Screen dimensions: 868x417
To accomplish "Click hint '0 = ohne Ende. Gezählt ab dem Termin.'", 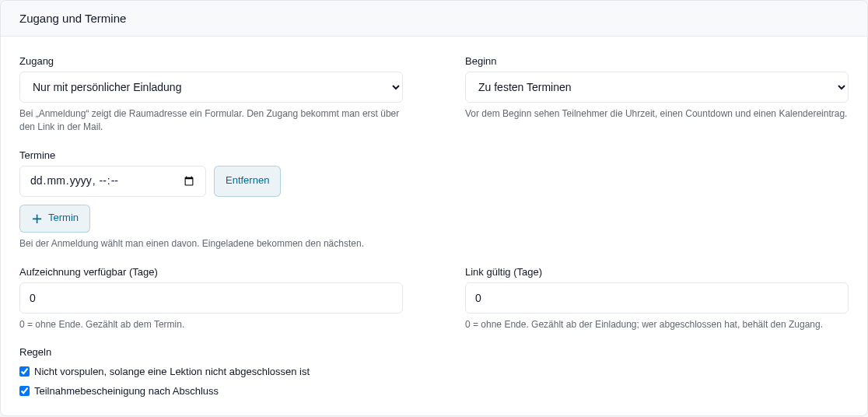I will click(102, 324).
